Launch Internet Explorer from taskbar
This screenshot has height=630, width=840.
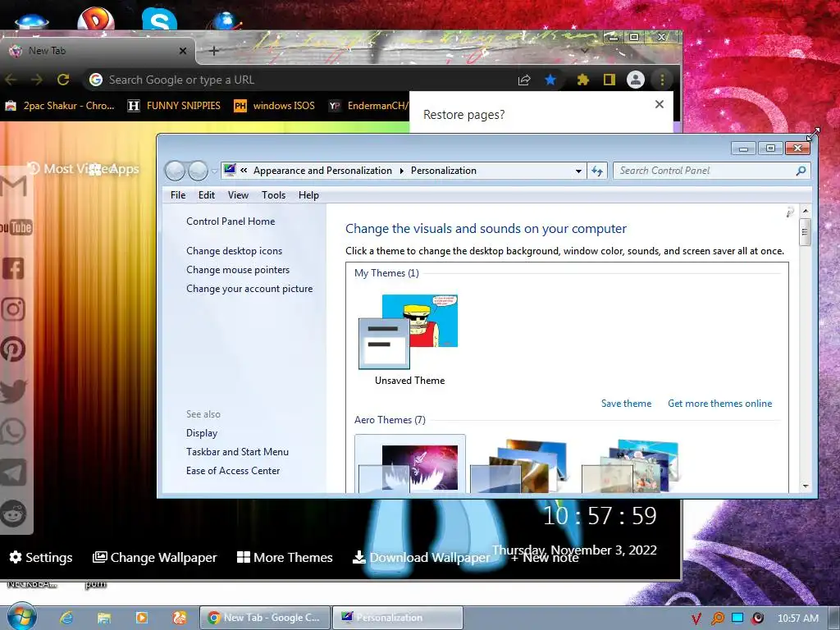point(66,618)
